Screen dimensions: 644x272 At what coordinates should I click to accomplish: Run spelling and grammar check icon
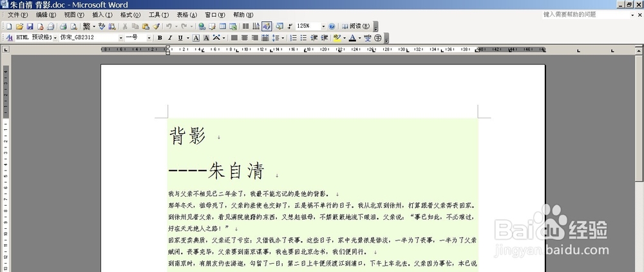(102, 26)
